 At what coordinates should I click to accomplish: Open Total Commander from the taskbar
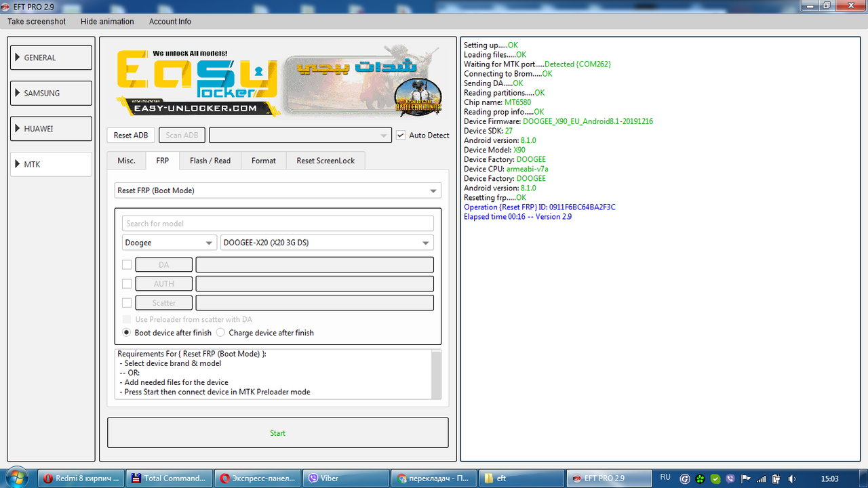pyautogui.click(x=170, y=478)
